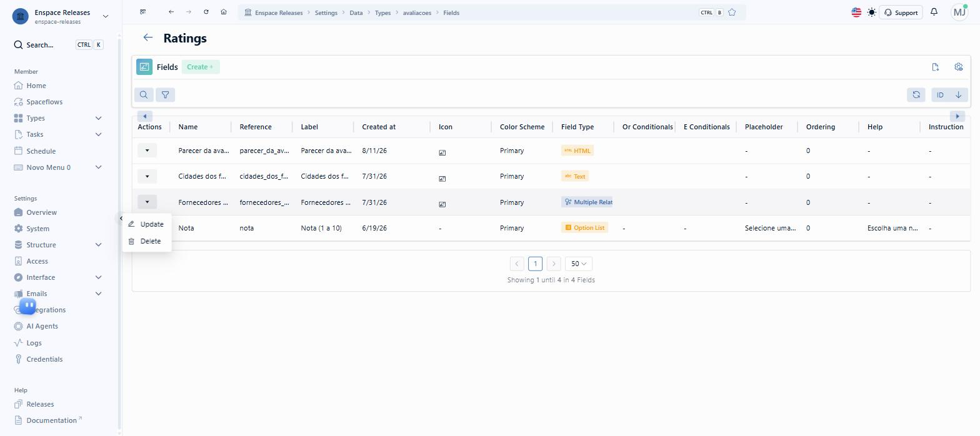Open the Home sidebar item
The height and width of the screenshot is (436, 980).
(x=36, y=86)
